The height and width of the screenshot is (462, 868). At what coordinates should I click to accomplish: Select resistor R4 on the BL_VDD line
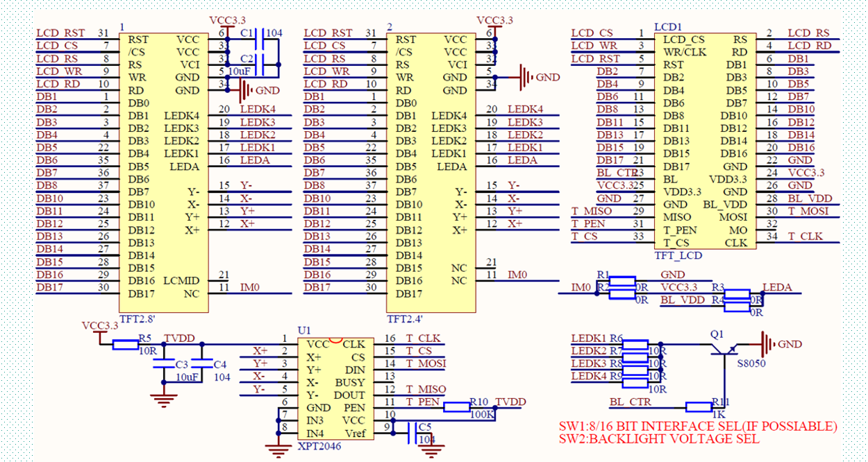click(x=737, y=306)
